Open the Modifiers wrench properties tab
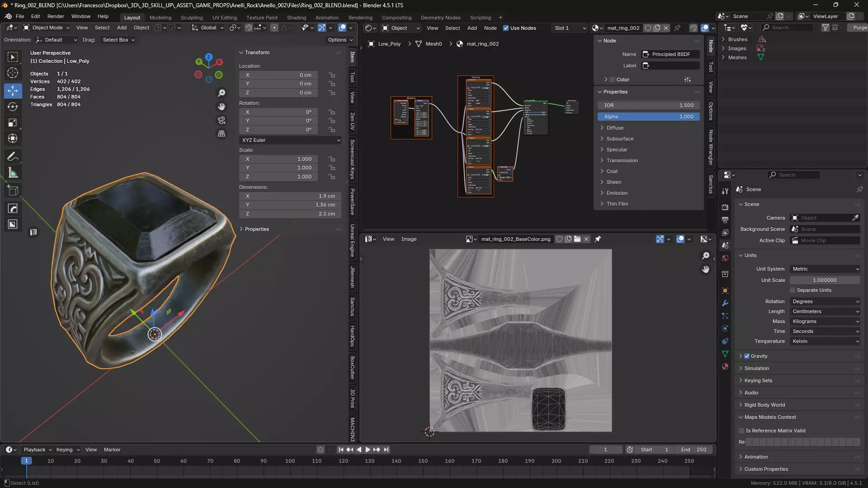This screenshot has width=868, height=488. pos(725,303)
